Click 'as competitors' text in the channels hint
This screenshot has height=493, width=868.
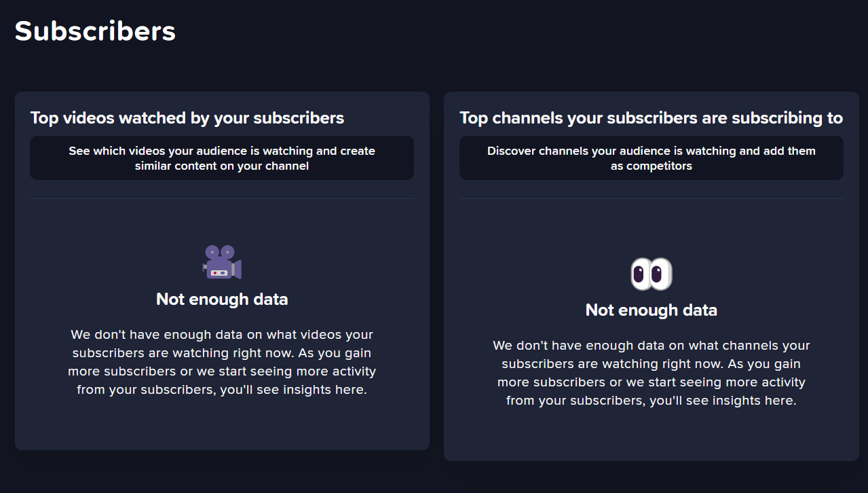(652, 166)
